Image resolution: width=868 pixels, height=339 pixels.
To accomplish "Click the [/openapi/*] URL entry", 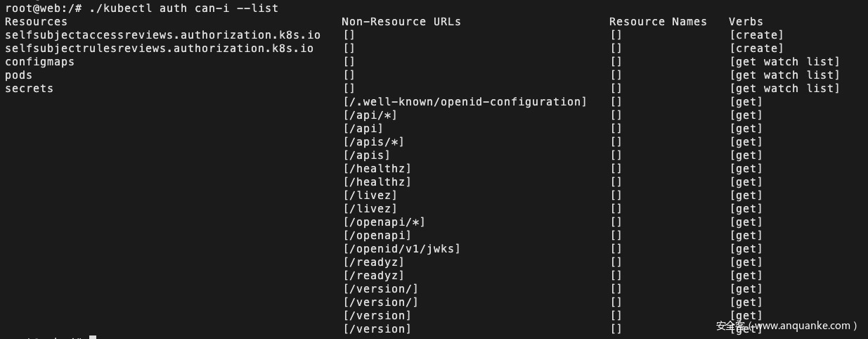I will click(x=384, y=222).
